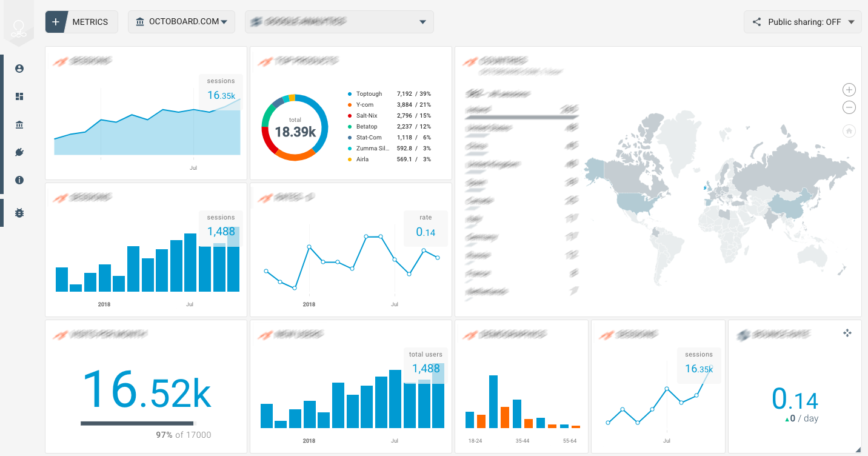Open the user profile sidebar icon
868x456 pixels.
(19, 69)
